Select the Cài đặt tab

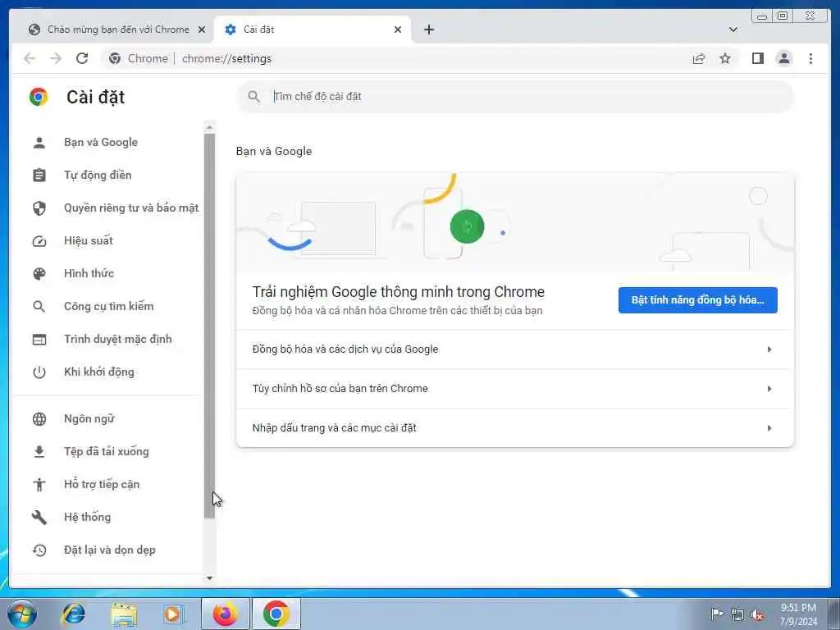point(313,30)
